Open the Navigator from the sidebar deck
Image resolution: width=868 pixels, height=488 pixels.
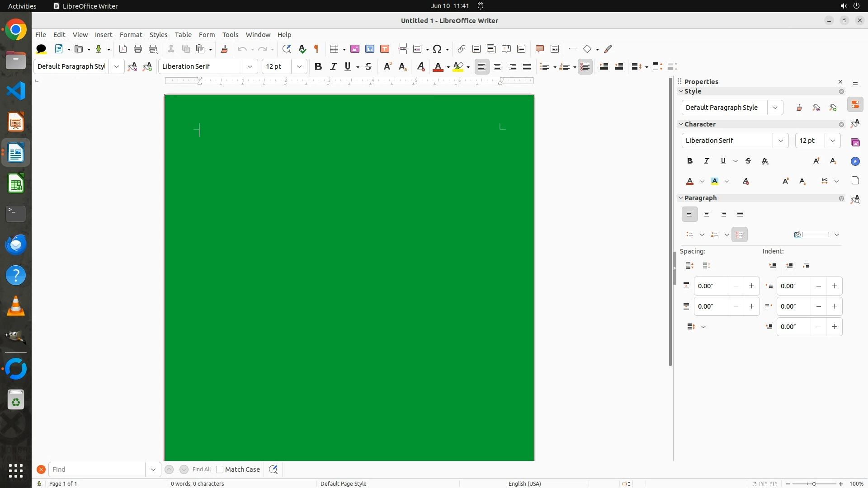point(855,161)
